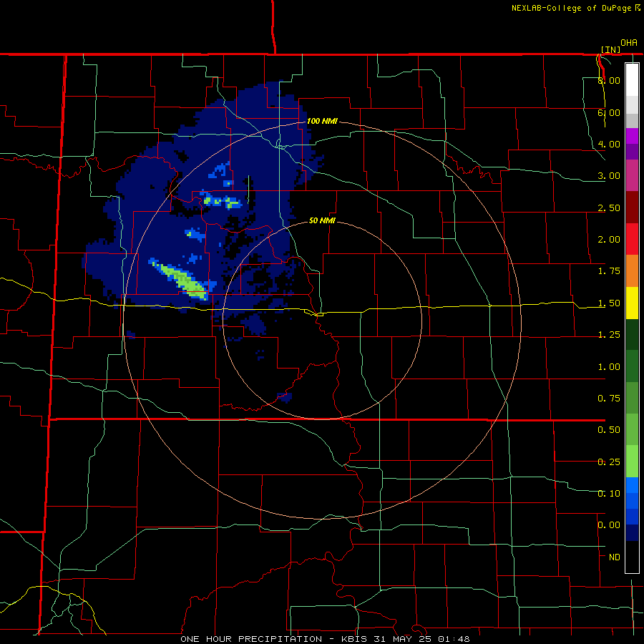
Task: Select the pink swatch beside the 3.00 label
Action: point(632,175)
